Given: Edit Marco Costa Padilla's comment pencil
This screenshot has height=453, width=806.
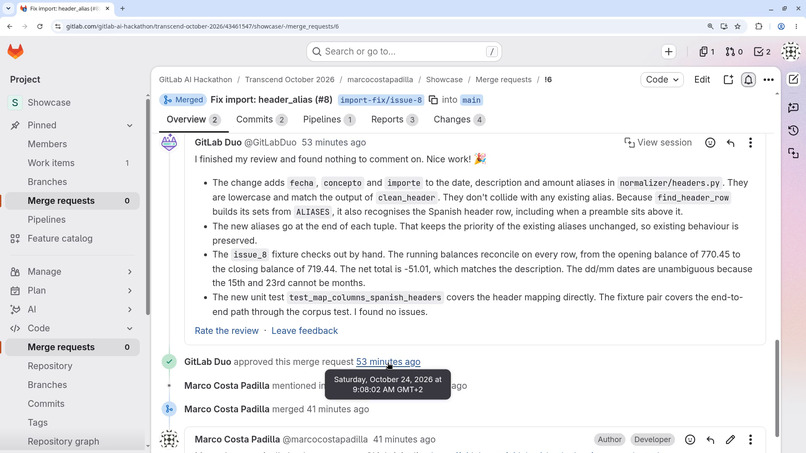Looking at the screenshot, I should 730,440.
